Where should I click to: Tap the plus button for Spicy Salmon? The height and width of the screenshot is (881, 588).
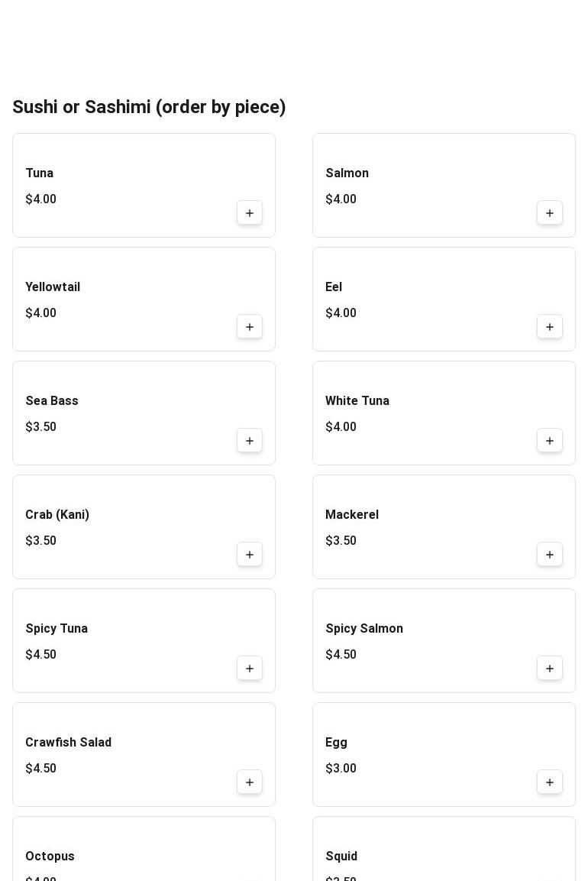click(x=550, y=669)
